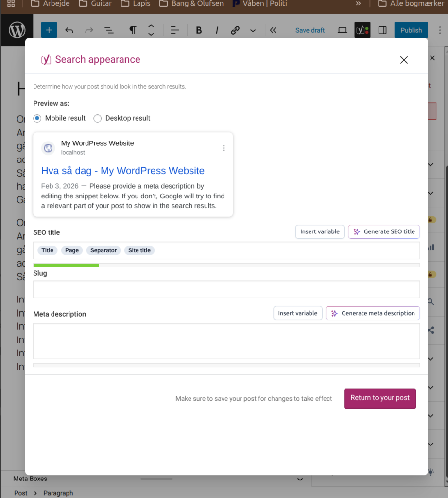
Task: Click the Generate SEO title button
Action: pos(384,232)
